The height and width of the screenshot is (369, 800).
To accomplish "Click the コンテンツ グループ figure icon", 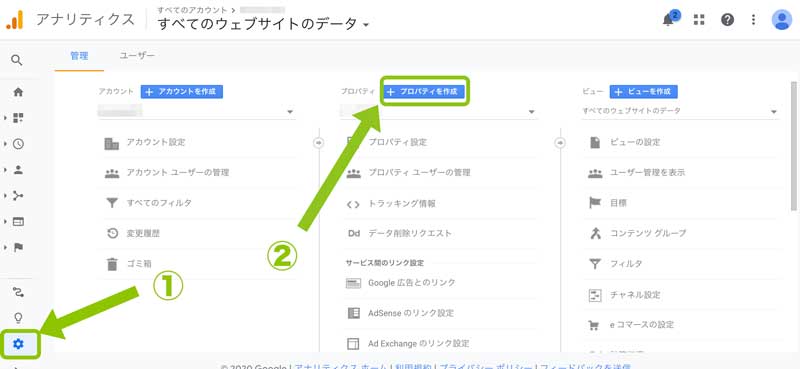I will pyautogui.click(x=595, y=234).
